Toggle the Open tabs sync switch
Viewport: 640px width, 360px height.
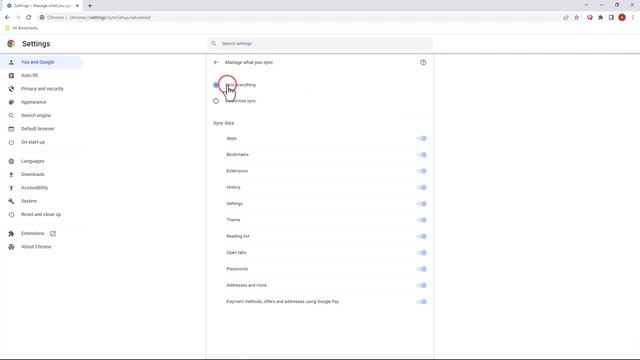coord(422,253)
